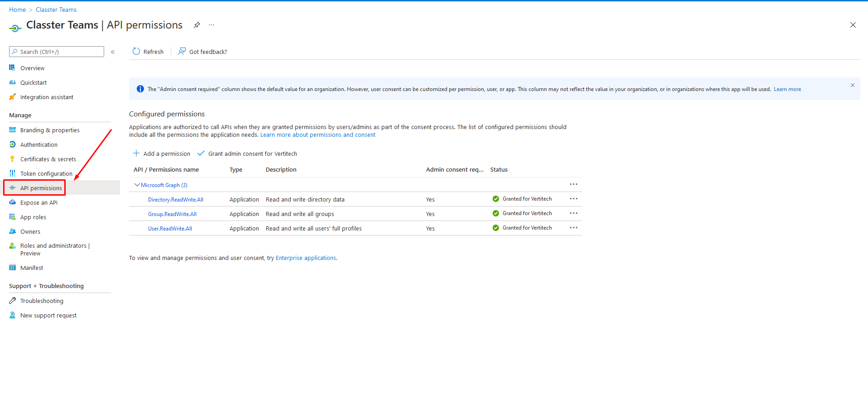Image resolution: width=868 pixels, height=413 pixels.
Task: Click the Admin consent req... column header
Action: [x=455, y=170]
